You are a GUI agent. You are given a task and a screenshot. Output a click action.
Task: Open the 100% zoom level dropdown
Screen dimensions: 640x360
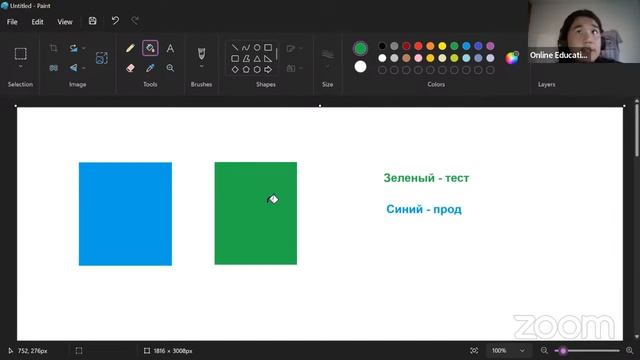pyautogui.click(x=508, y=351)
